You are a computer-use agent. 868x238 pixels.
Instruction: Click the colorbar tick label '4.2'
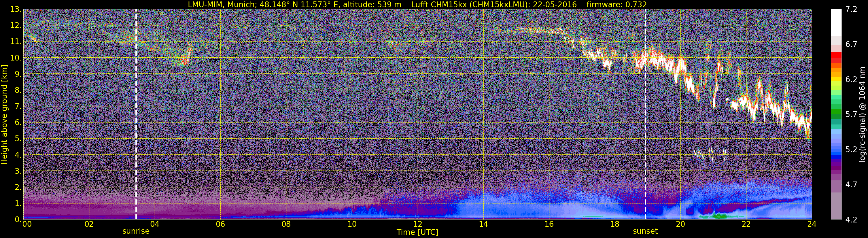(851, 220)
